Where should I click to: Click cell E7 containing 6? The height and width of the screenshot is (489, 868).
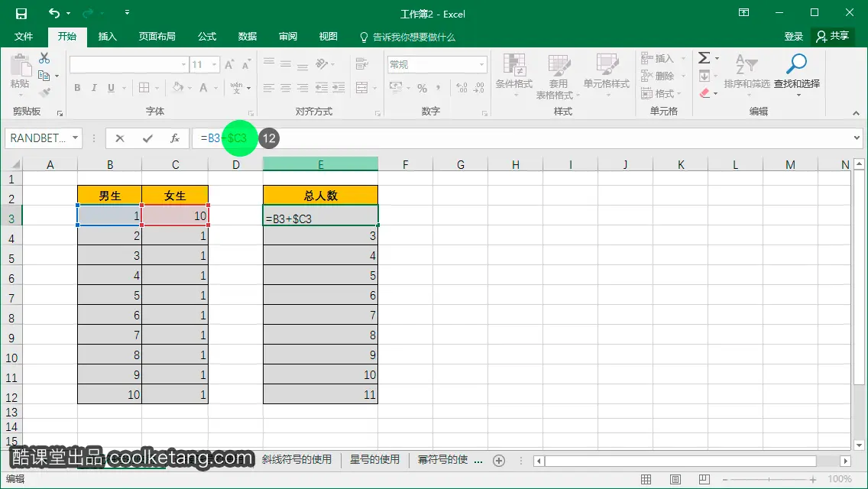[320, 296]
